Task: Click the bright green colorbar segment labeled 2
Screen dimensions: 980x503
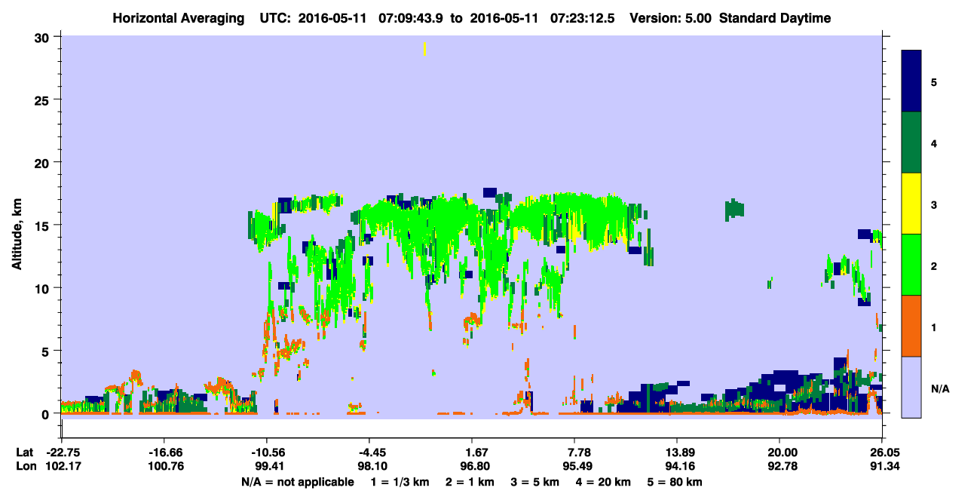Action: (x=911, y=264)
